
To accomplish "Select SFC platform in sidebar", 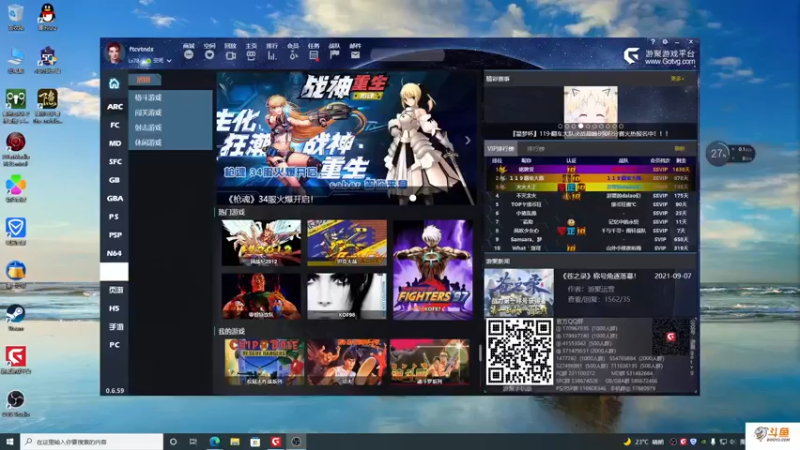I will point(115,161).
